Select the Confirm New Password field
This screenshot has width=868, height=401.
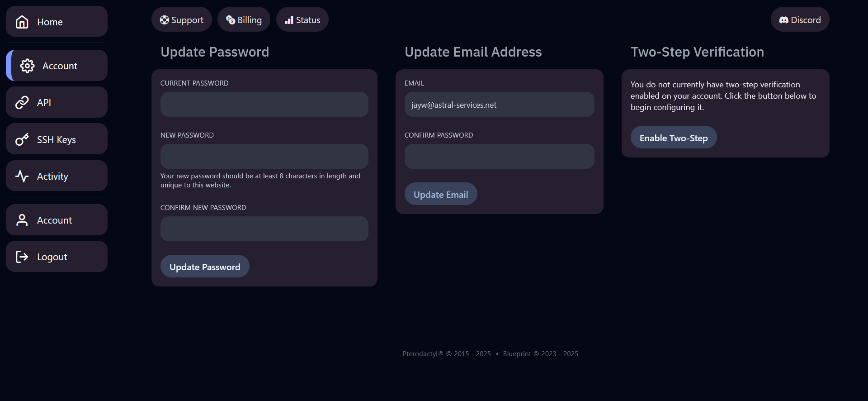264,229
